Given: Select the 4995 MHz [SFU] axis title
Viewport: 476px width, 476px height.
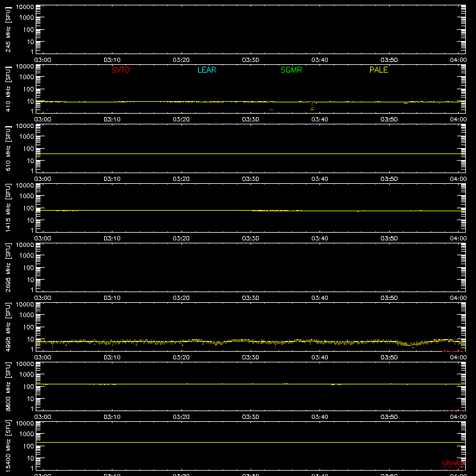Looking at the screenshot, I should coord(8,327).
